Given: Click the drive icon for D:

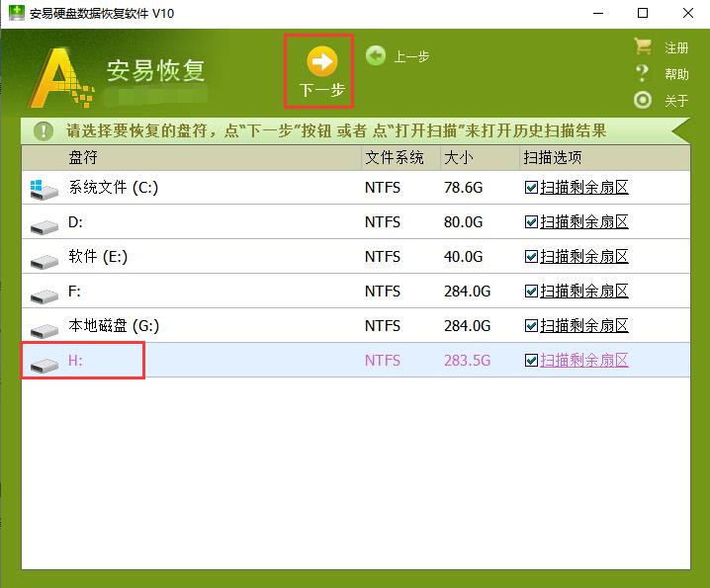Looking at the screenshot, I should pos(44,226).
